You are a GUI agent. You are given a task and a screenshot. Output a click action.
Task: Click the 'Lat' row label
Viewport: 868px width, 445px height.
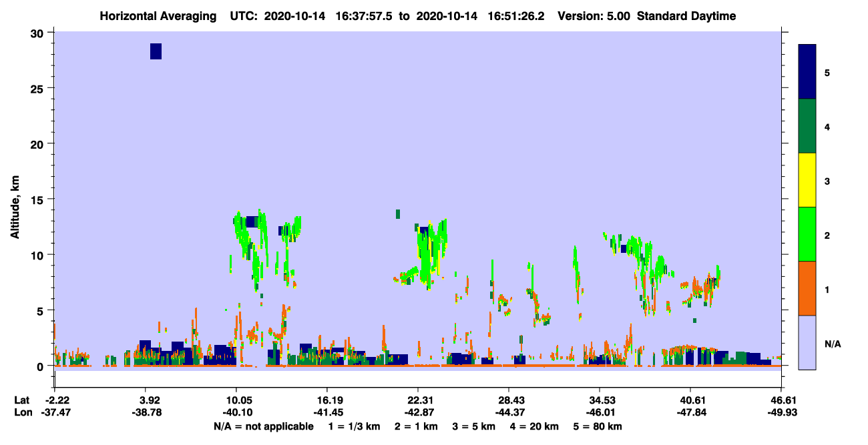click(21, 400)
